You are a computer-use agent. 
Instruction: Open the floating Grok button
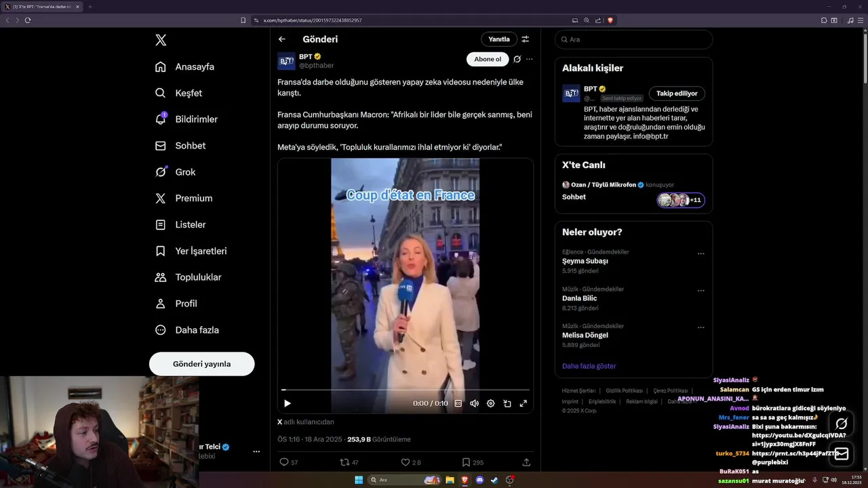[x=842, y=424]
